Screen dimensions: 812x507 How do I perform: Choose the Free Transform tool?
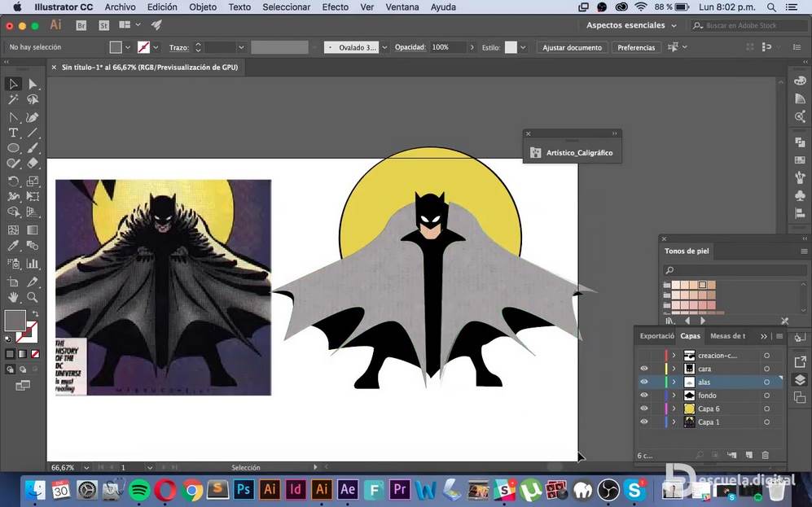(x=33, y=197)
